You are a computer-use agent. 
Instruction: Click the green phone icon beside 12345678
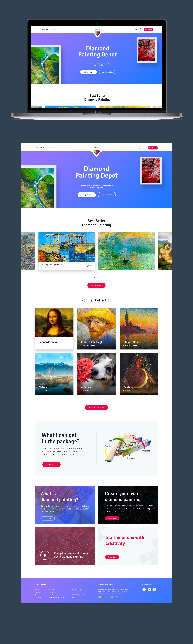(100, 597)
